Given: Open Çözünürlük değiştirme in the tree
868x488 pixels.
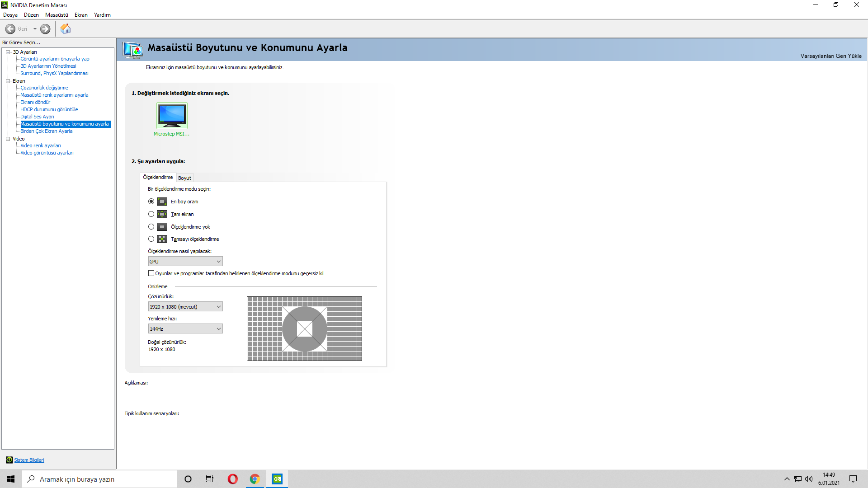Looking at the screenshot, I should click(44, 88).
